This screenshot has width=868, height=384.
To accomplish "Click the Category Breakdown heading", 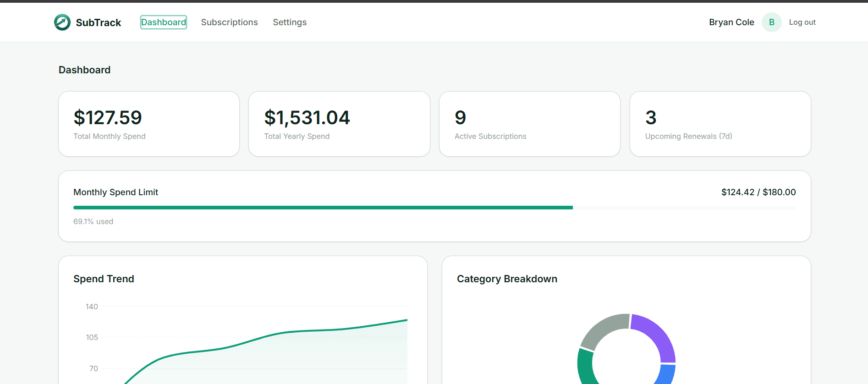I will click(507, 279).
